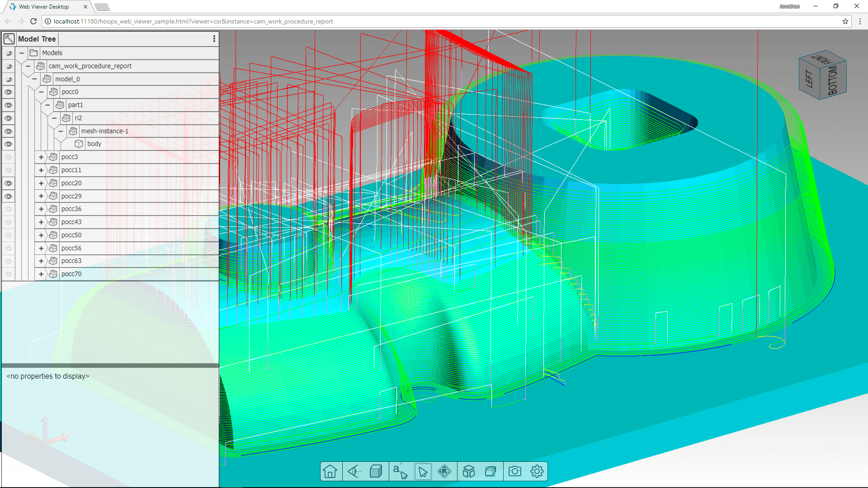Reset view with the Home icon
The image size is (868, 488).
pyautogui.click(x=330, y=471)
